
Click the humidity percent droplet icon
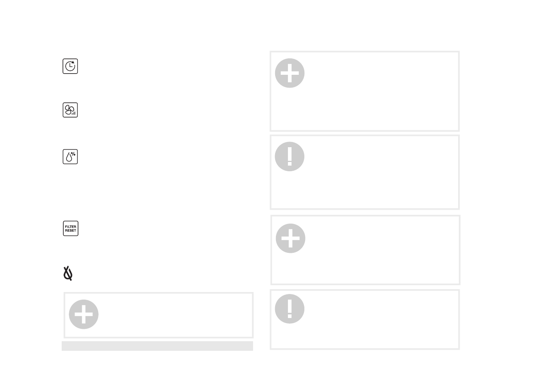70,157
